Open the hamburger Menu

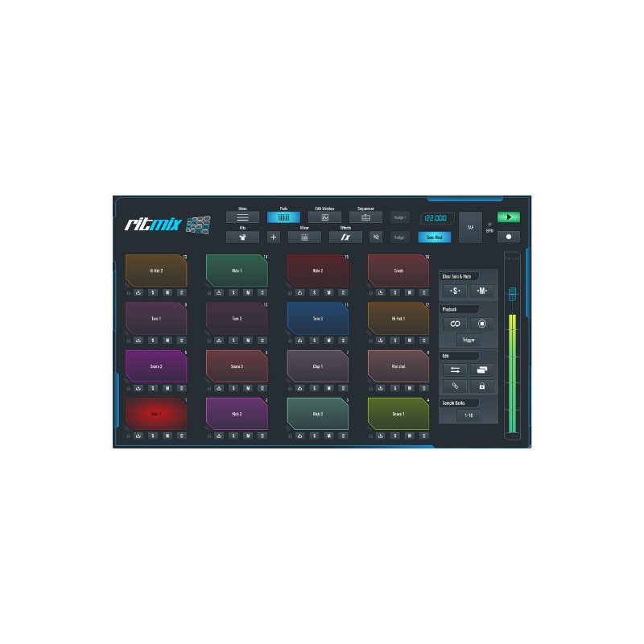pos(242,217)
